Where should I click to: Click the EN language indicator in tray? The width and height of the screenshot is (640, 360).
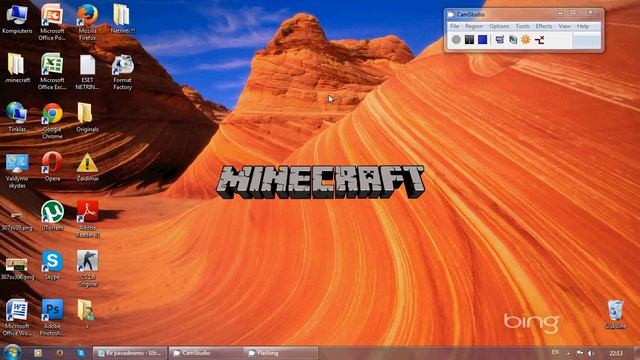555,352
